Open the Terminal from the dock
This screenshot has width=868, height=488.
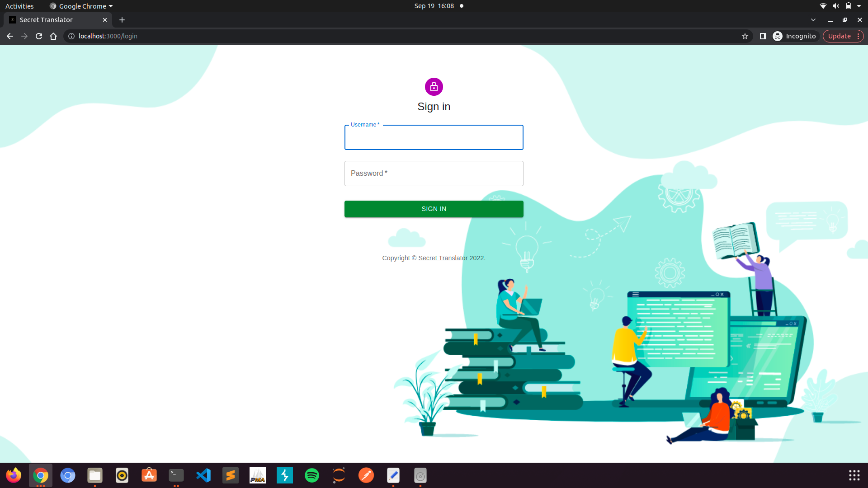click(176, 475)
